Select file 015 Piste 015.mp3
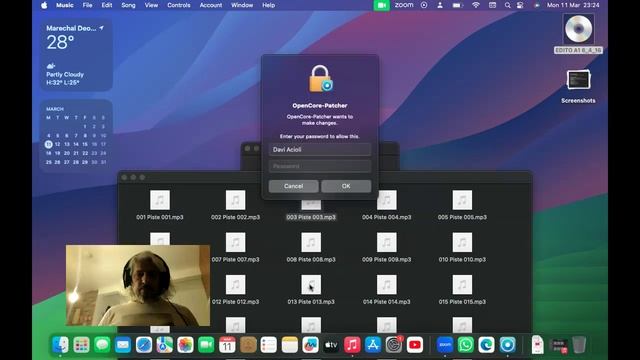This screenshot has height=360, width=640. tap(462, 290)
